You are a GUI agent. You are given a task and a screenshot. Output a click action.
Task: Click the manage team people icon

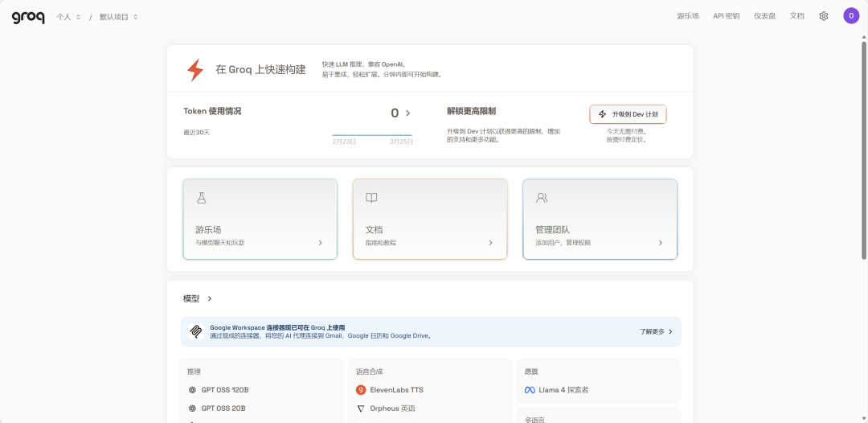click(542, 198)
